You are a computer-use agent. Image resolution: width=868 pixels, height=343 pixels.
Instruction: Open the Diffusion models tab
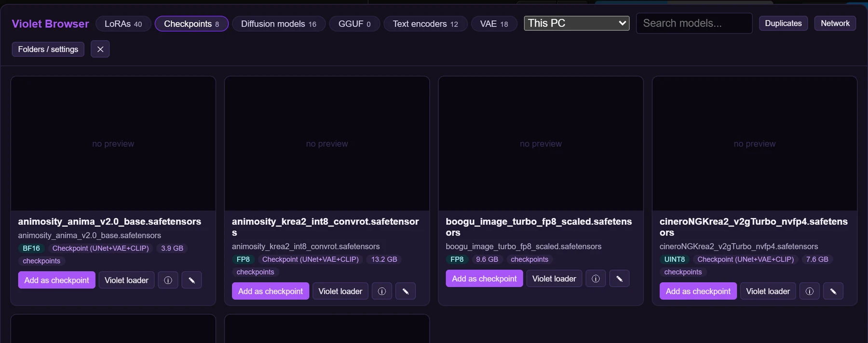[x=279, y=24]
